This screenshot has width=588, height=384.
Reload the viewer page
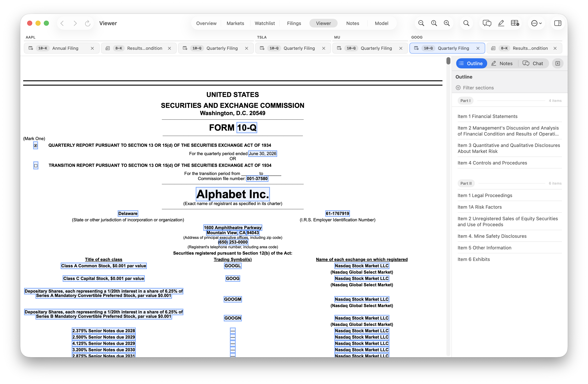point(87,23)
